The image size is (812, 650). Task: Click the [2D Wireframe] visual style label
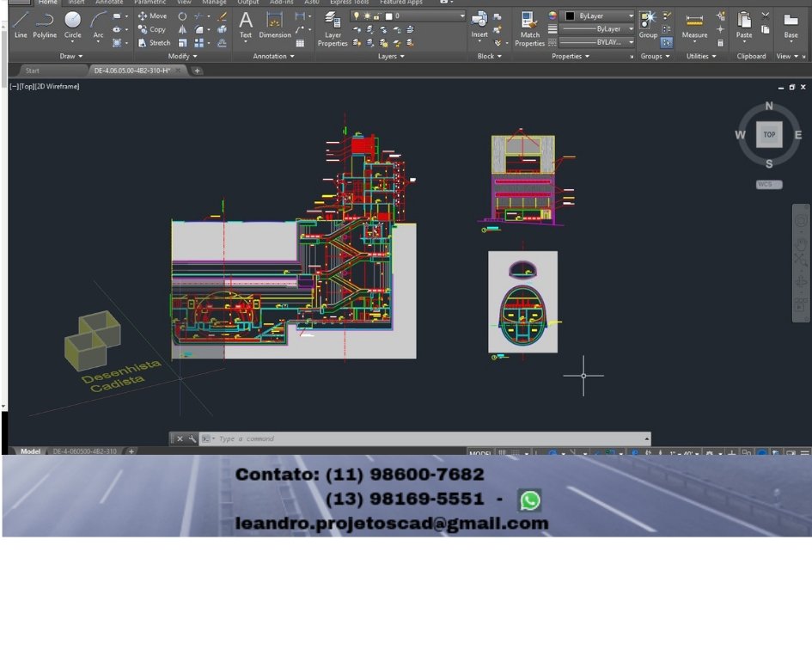point(58,87)
